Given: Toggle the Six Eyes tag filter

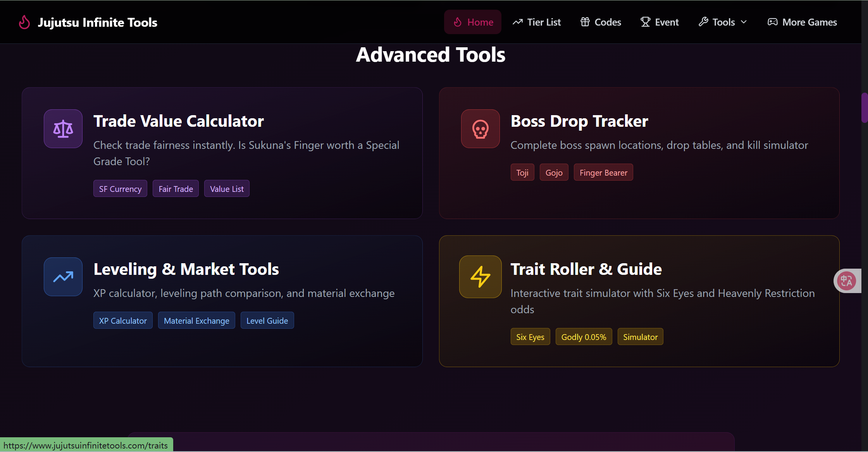Looking at the screenshot, I should tap(530, 336).
